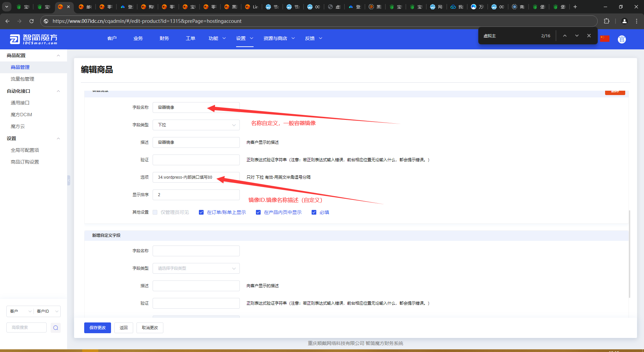View site information next to the URL
The image size is (644, 352).
(46, 21)
